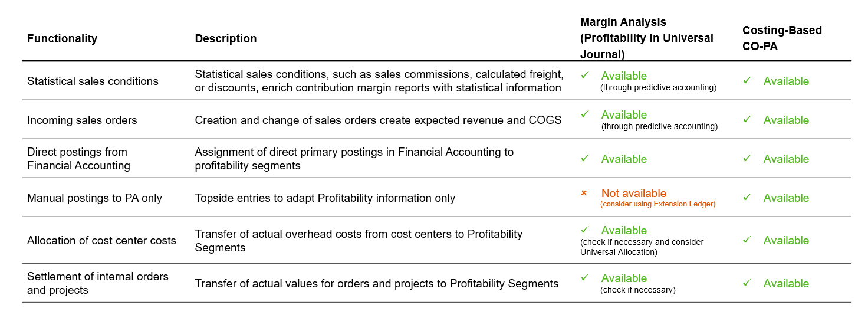Screen dimensions: 868x318
Task: Click Margin Analysis checkmark in Direct postings row
Action: point(584,159)
